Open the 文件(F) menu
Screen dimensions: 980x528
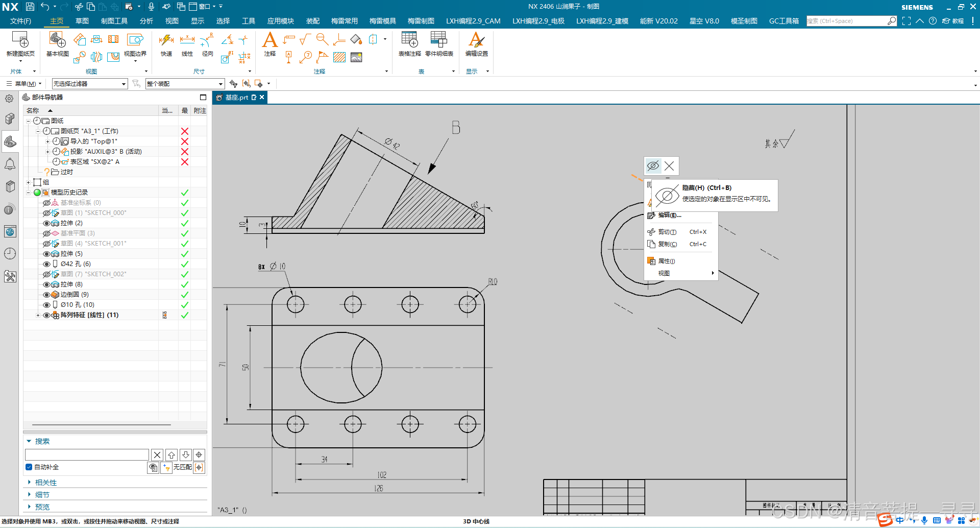coord(21,21)
